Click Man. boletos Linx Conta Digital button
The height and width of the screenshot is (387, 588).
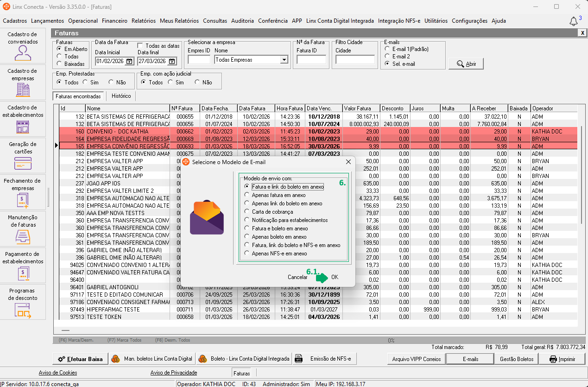pos(152,359)
